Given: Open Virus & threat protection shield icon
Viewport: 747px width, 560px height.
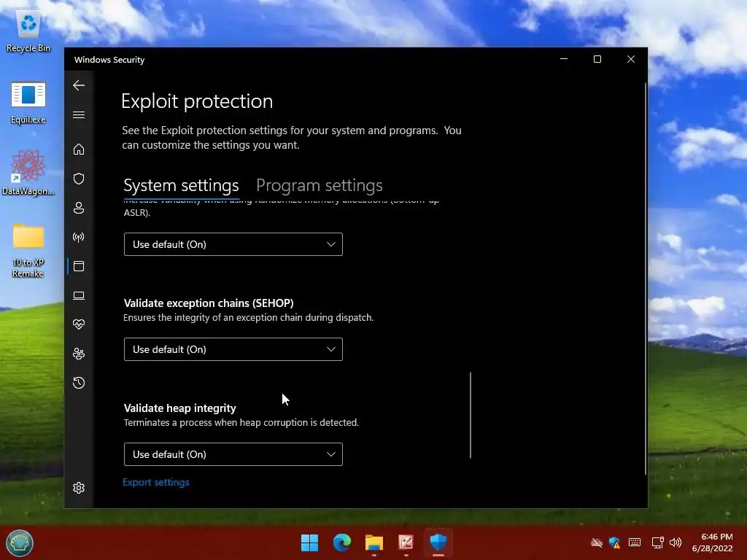Looking at the screenshot, I should click(79, 179).
